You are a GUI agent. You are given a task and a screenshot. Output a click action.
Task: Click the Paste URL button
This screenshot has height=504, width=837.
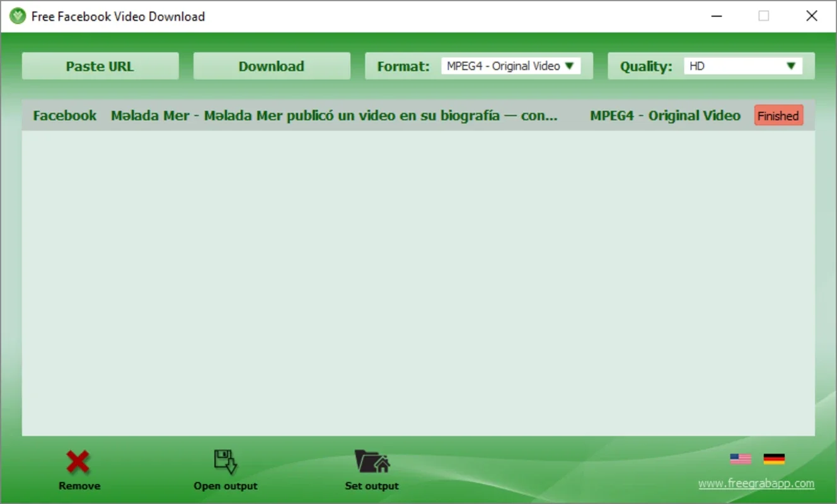[x=100, y=66]
